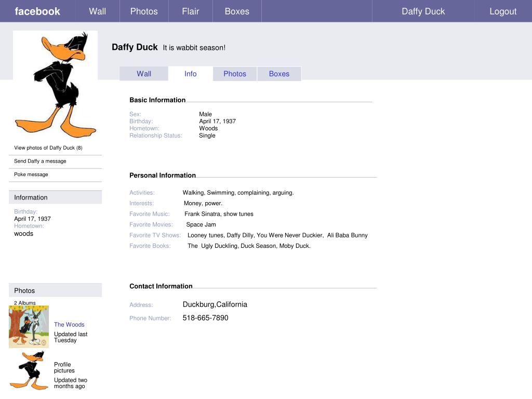Click the facebook logo in header

(37, 11)
